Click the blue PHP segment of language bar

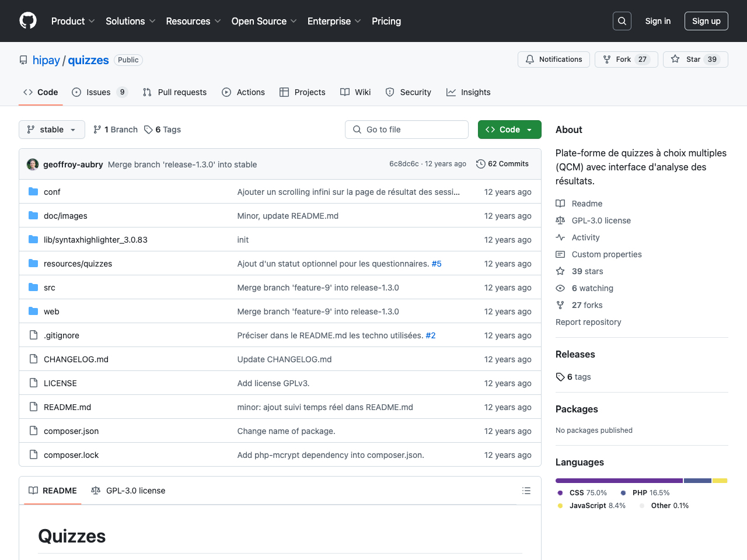click(x=697, y=481)
